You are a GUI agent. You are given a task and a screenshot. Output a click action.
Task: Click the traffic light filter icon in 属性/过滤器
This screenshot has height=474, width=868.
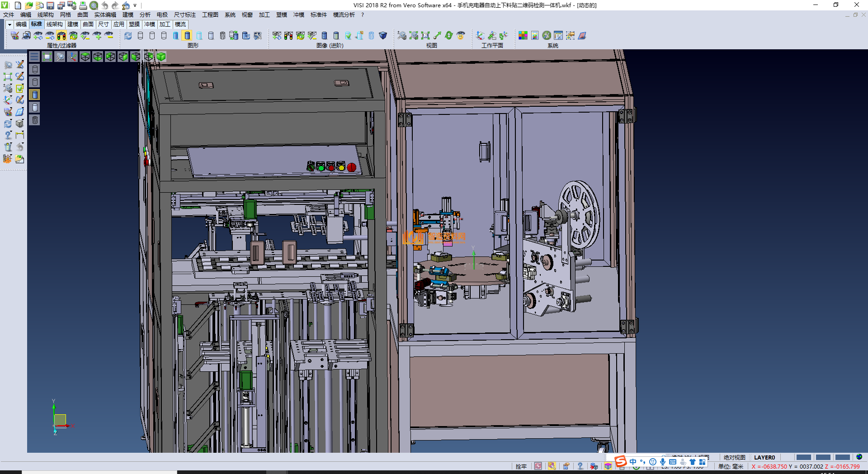coord(61,36)
